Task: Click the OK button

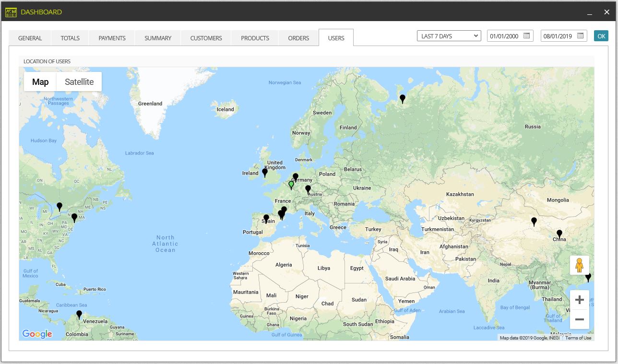Action: pyautogui.click(x=601, y=36)
